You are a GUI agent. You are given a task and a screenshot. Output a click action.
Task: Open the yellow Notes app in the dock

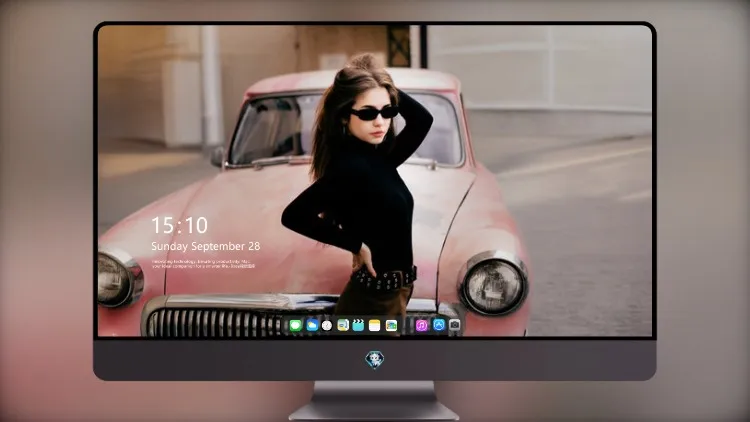[x=375, y=325]
